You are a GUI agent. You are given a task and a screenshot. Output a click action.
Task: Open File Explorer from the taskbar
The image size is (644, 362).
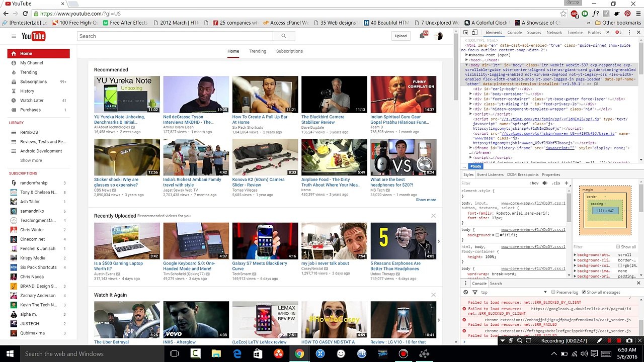click(x=216, y=353)
